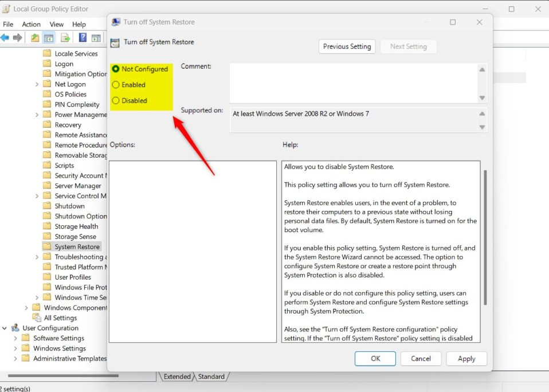Click the Supported on scroll up arrow
The height and width of the screenshot is (392, 549).
coord(482,113)
